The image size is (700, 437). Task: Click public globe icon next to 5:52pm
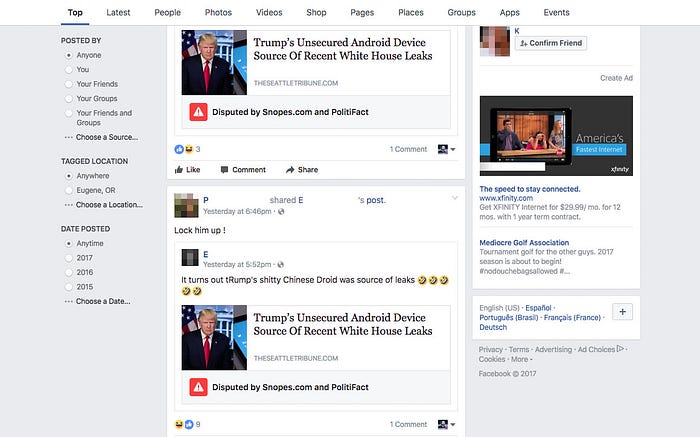(x=281, y=265)
